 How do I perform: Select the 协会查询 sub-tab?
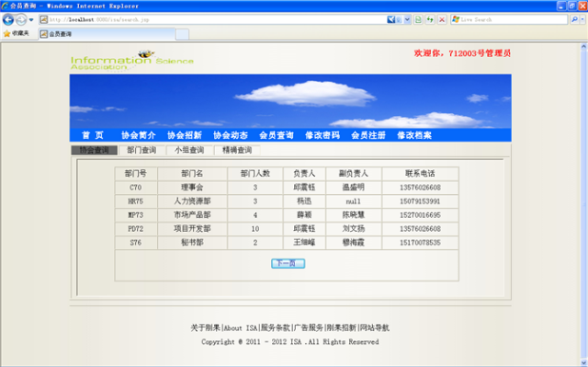(x=94, y=150)
